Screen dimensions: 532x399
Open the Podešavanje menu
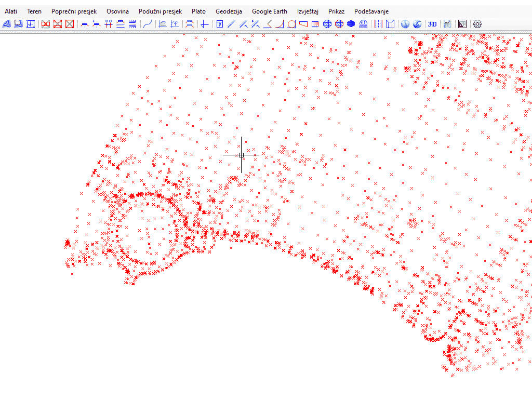coord(371,11)
